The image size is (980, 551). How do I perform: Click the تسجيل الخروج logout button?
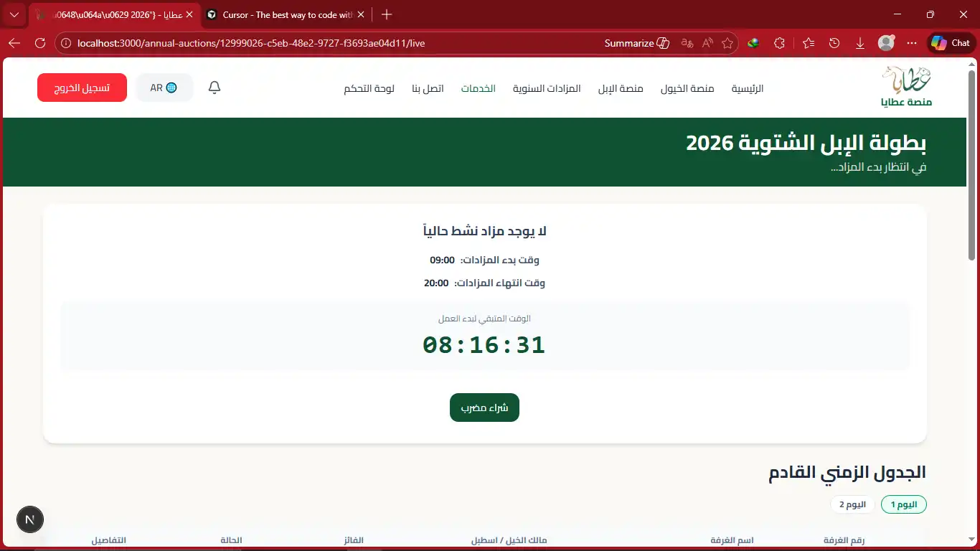82,88
